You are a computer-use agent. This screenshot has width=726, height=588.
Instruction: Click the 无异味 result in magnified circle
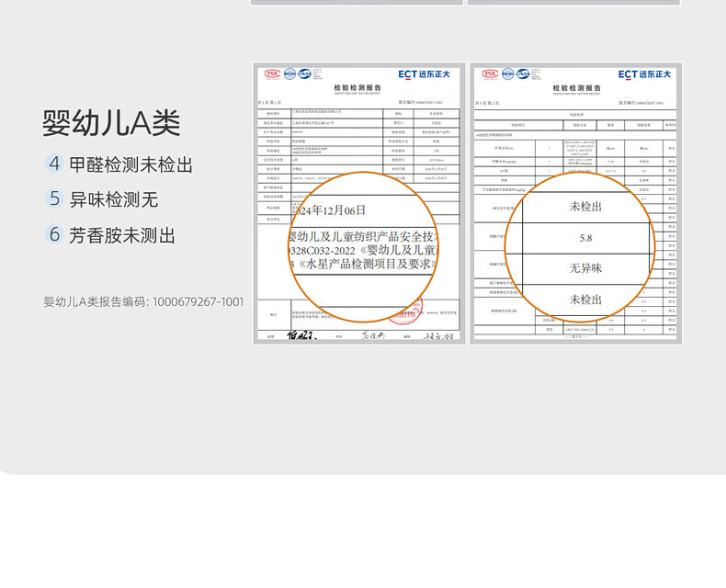click(586, 268)
